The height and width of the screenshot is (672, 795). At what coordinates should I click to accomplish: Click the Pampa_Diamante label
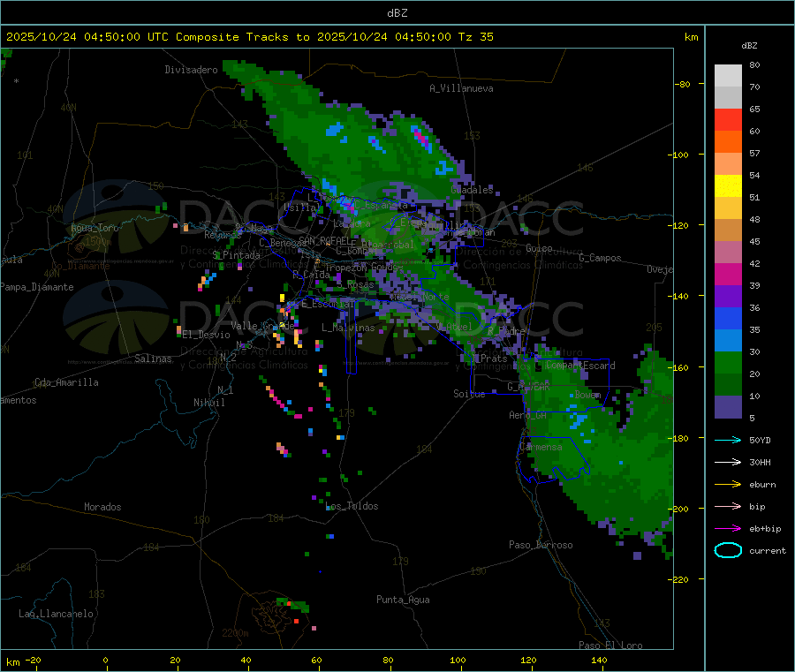click(37, 287)
